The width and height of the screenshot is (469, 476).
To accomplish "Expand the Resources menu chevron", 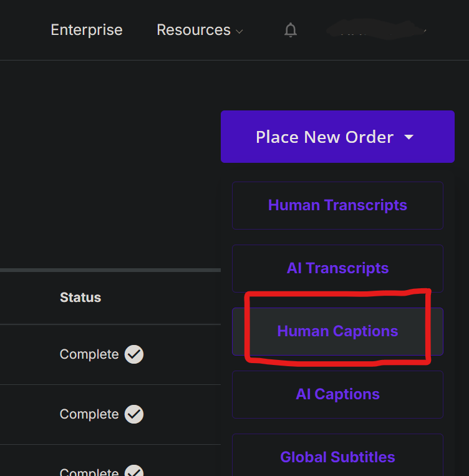I will (239, 31).
